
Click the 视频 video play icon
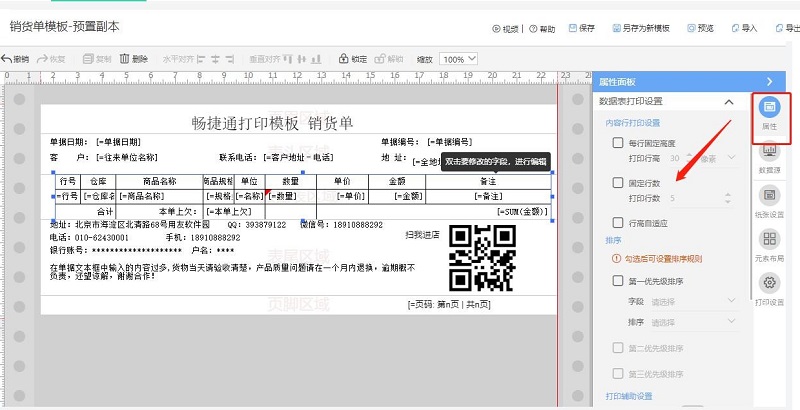[x=496, y=29]
